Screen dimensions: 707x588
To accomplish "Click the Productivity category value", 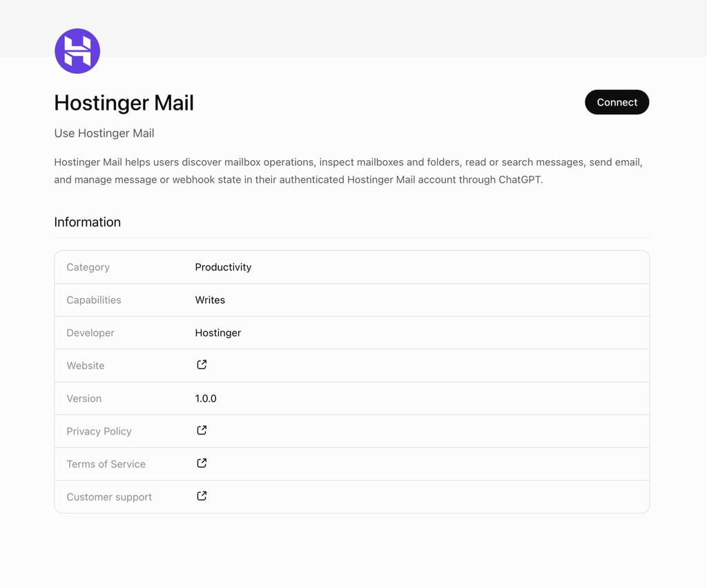I will (x=223, y=267).
